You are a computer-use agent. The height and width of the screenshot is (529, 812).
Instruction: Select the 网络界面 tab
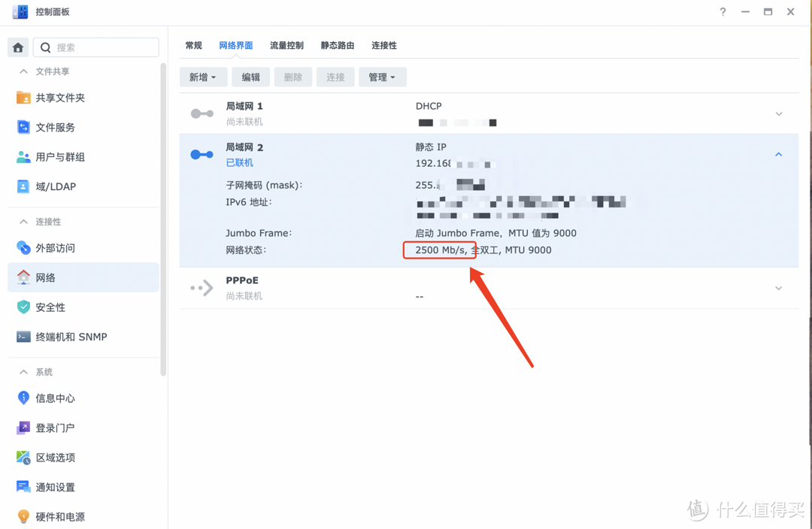coord(235,46)
